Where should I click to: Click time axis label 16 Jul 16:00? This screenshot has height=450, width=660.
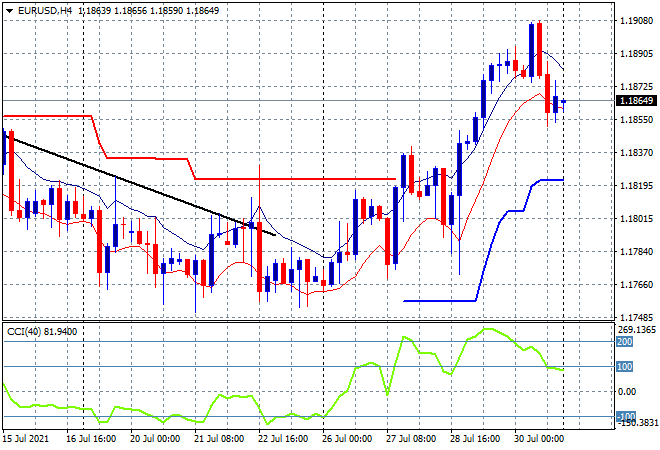coord(91,439)
